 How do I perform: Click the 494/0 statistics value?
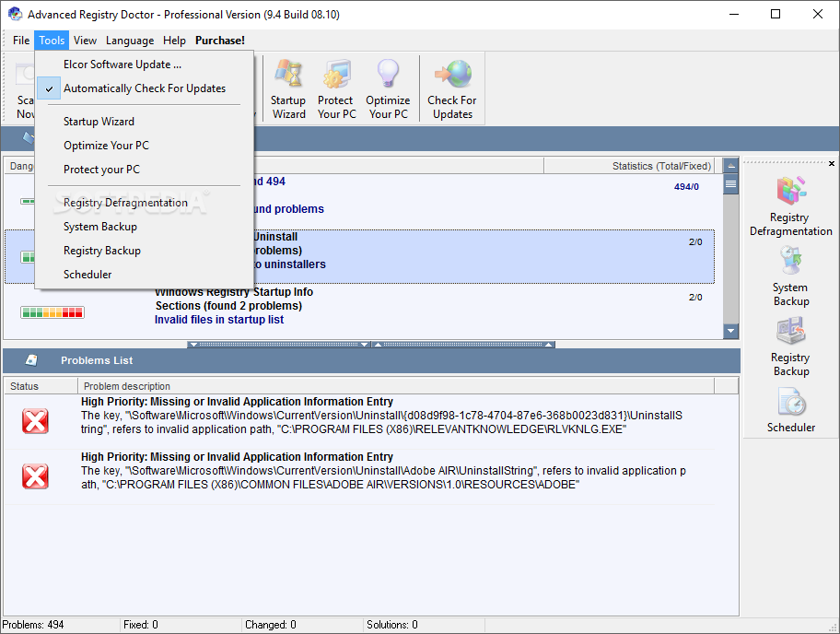686,186
